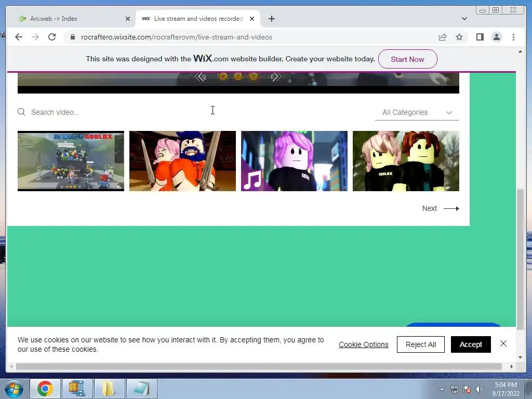532x399 pixels.
Task: Click the previous emote arrow in video
Action: (x=200, y=77)
